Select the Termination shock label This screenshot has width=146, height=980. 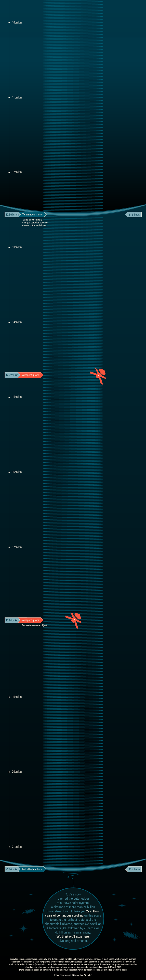33,215
